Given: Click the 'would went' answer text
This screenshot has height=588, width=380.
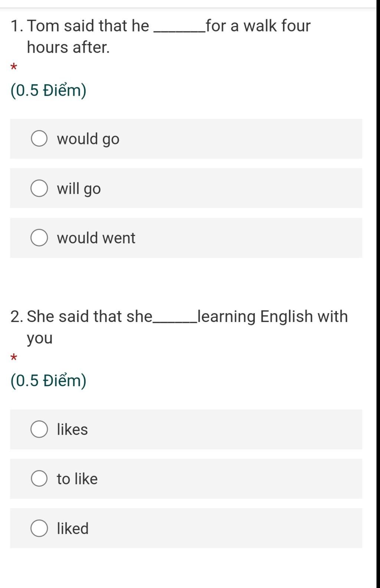Looking at the screenshot, I should pos(96,238).
